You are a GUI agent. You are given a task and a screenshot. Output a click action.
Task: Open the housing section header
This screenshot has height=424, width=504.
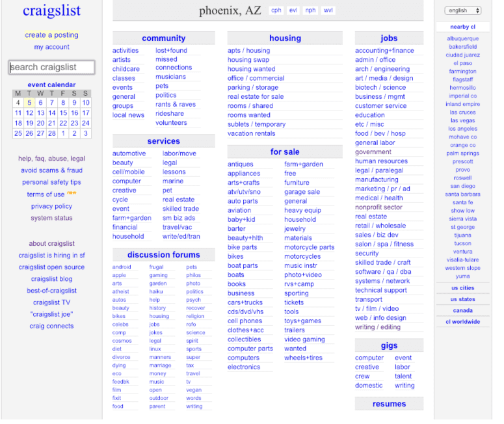pos(285,38)
